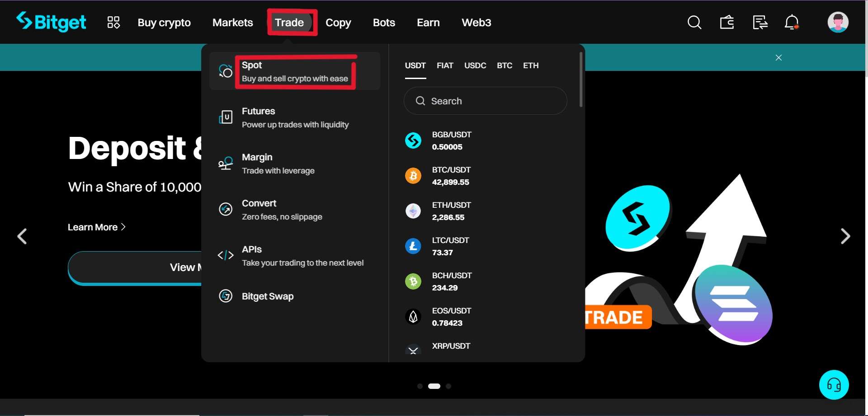Open the Trade menu

289,23
